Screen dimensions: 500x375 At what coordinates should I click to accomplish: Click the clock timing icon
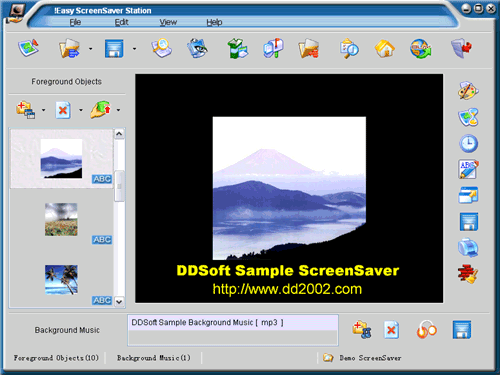(x=468, y=144)
